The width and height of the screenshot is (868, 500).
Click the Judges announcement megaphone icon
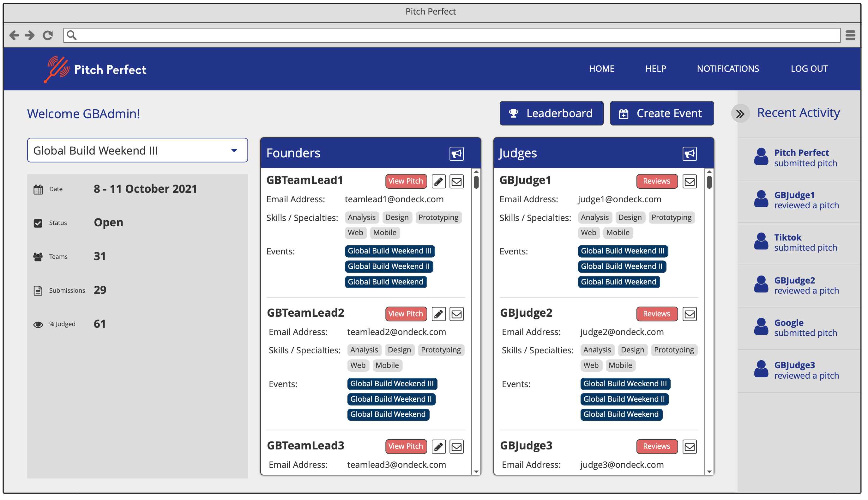click(x=689, y=154)
